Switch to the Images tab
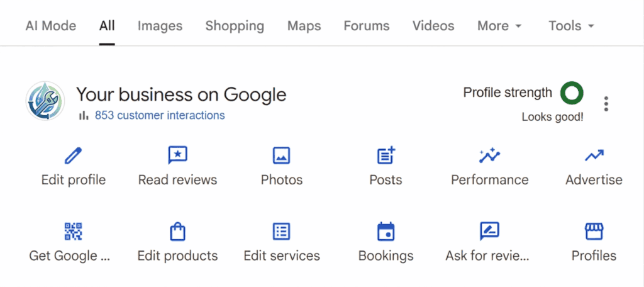The width and height of the screenshot is (644, 287). 160,26
